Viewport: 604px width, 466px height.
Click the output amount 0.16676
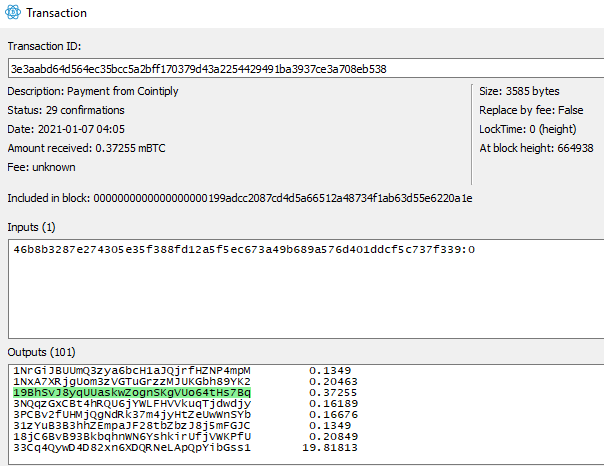(333, 414)
